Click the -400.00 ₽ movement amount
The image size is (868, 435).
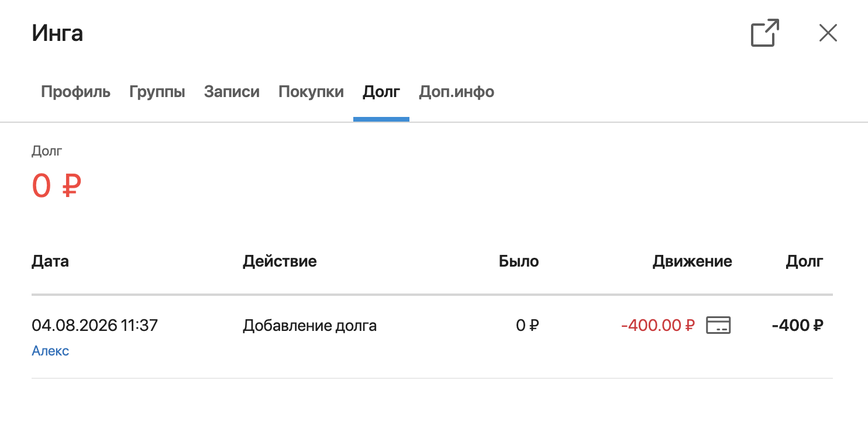click(658, 326)
